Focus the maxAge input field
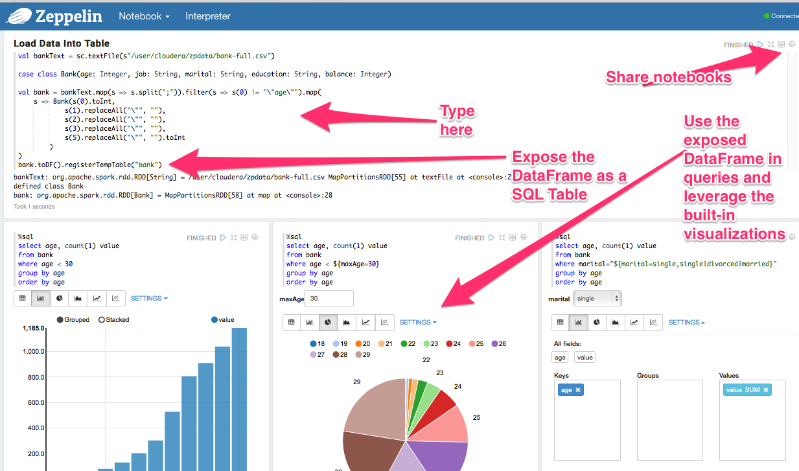This screenshot has width=799, height=471. (x=329, y=298)
